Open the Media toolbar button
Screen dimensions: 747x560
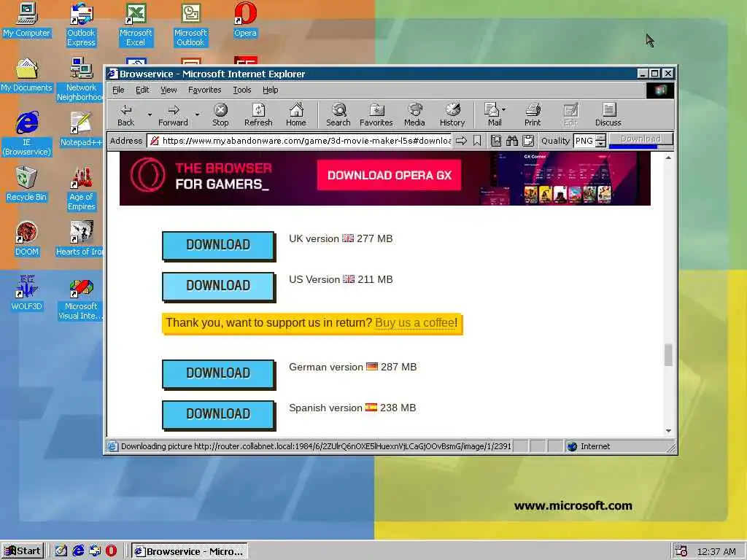click(414, 114)
